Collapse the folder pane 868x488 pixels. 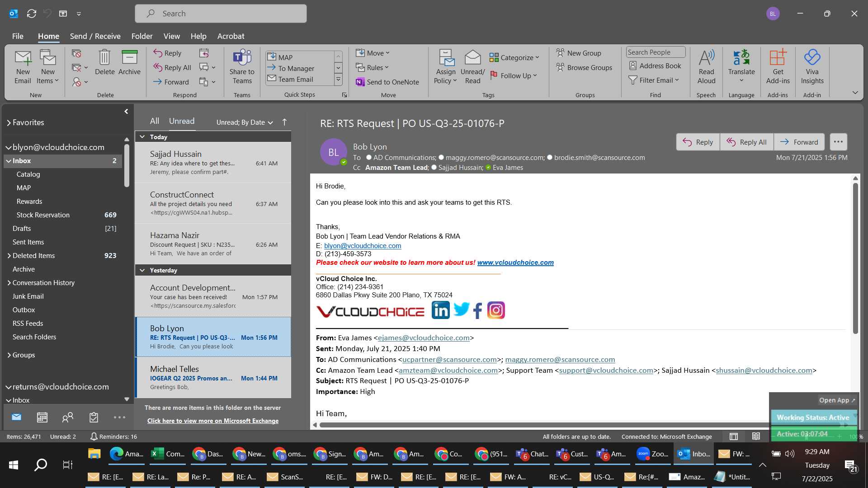pos(126,111)
